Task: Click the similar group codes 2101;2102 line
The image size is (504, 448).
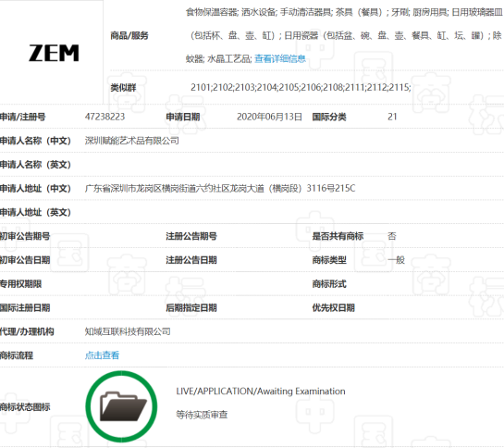Action: tap(301, 87)
